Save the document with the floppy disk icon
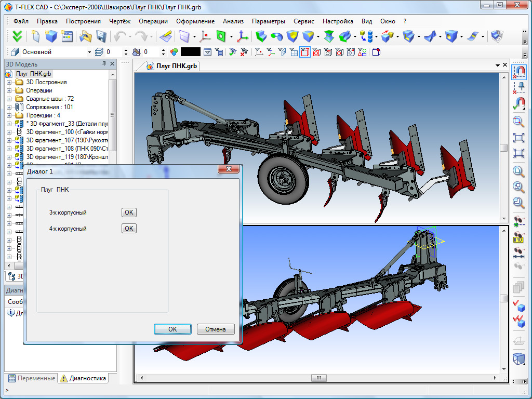The image size is (532, 399). point(101,36)
